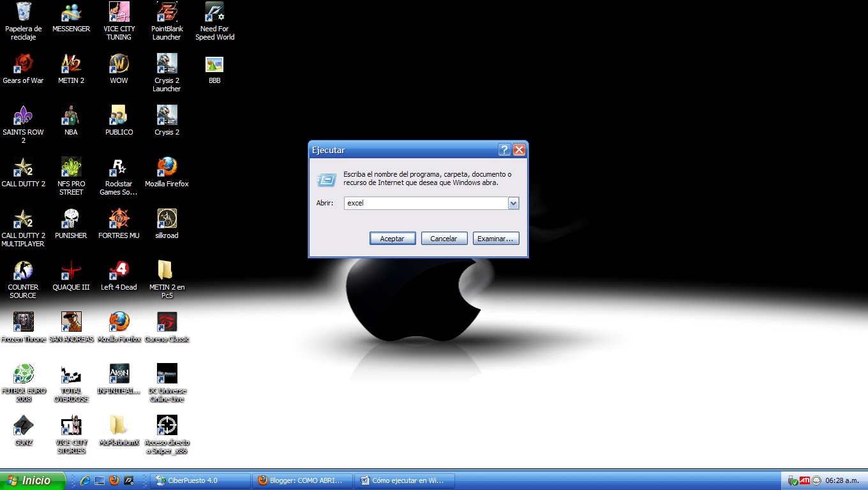Click the ATI icon in the system tray
The image size is (868, 490).
click(804, 480)
